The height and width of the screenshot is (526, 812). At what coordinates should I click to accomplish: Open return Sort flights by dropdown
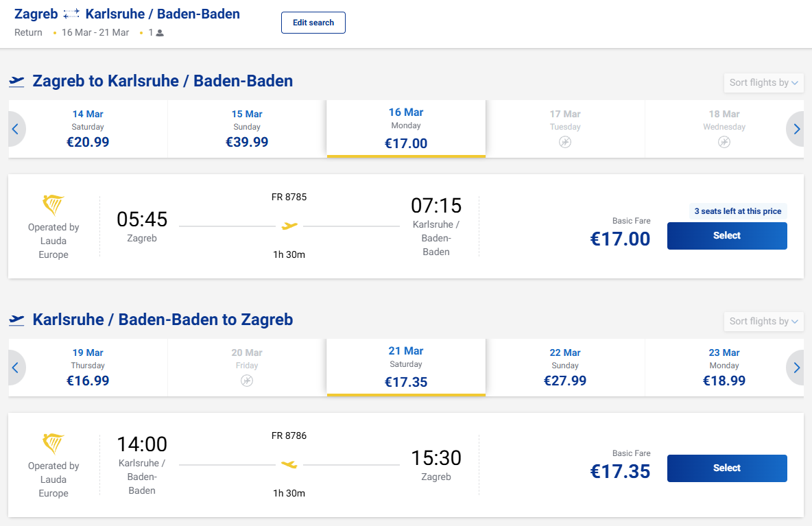763,322
